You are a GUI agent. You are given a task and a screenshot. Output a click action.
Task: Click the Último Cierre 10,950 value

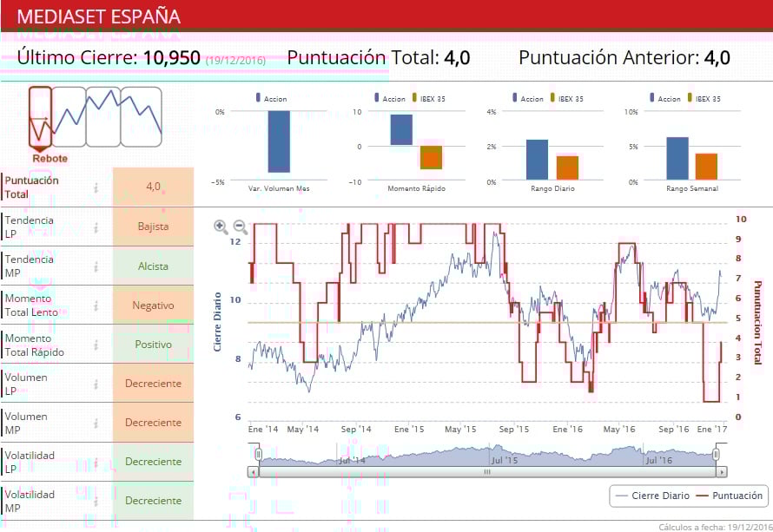click(172, 57)
